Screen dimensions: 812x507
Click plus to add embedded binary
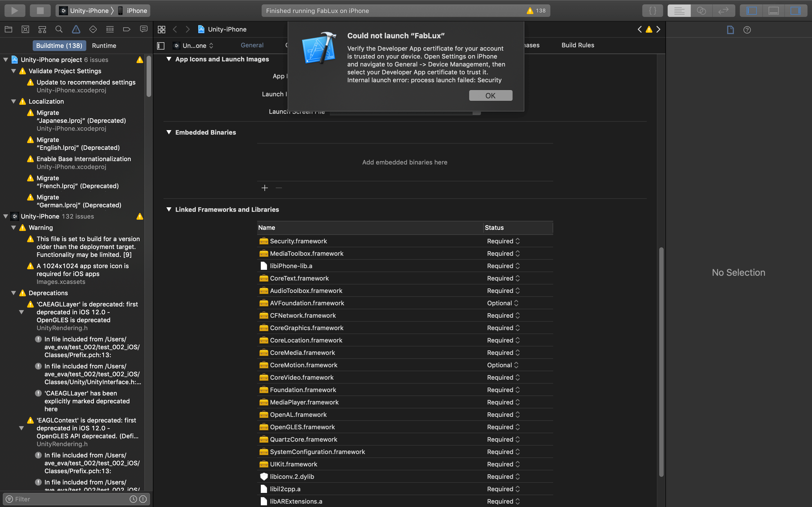tap(264, 188)
